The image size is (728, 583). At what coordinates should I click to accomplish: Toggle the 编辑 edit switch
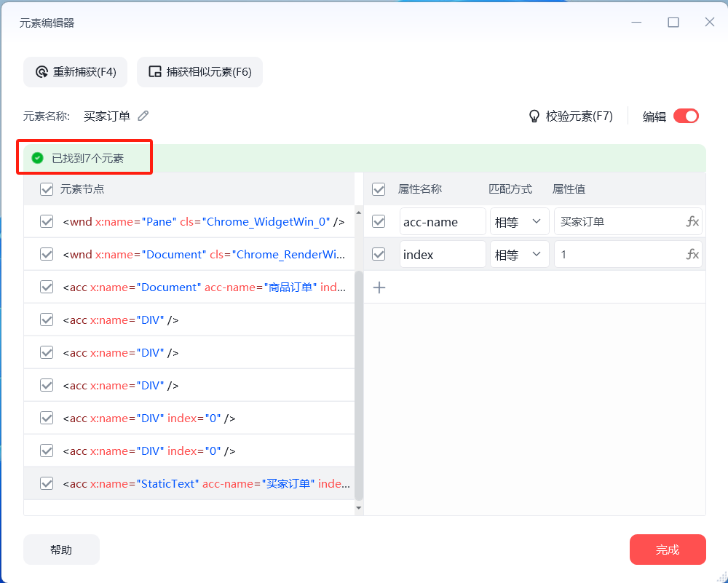pos(686,116)
